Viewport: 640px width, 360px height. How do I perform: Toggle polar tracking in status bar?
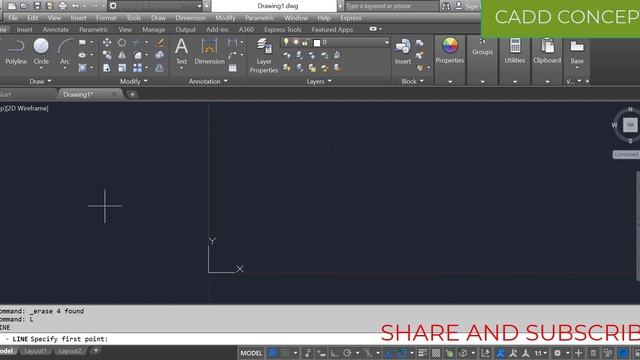(x=347, y=353)
